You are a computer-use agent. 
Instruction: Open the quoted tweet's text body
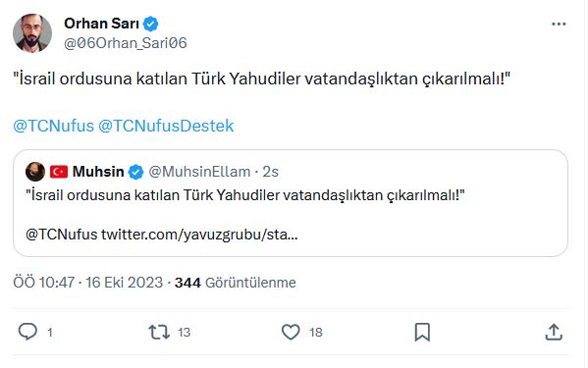click(244, 195)
